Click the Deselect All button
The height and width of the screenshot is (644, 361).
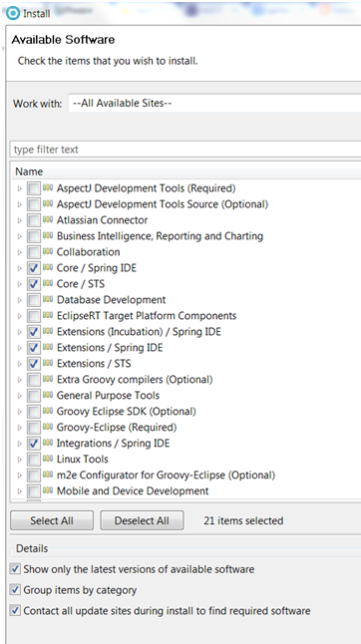click(142, 520)
